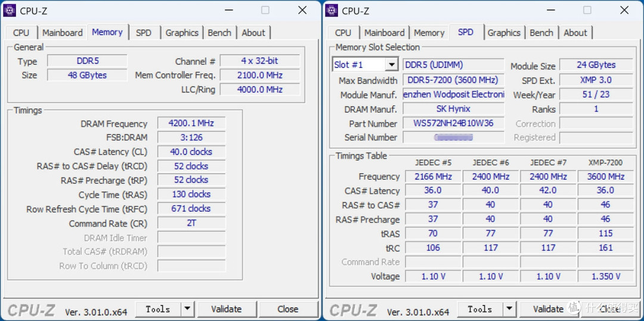
Task: Click the empty DRAM Idle Timer field
Action: (x=191, y=237)
